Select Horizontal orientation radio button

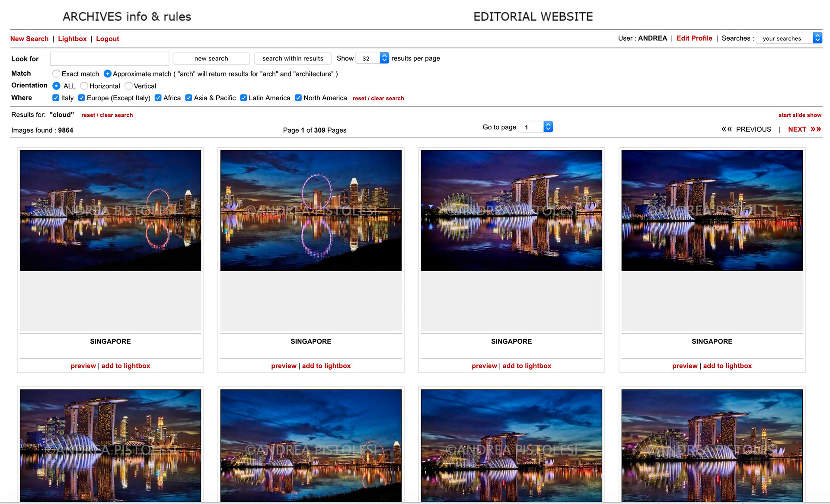[x=84, y=86]
